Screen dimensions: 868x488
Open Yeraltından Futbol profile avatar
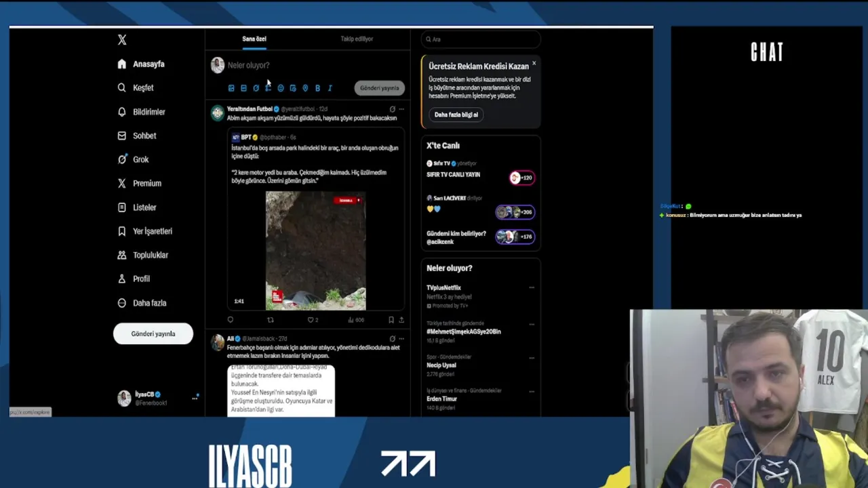tap(217, 113)
